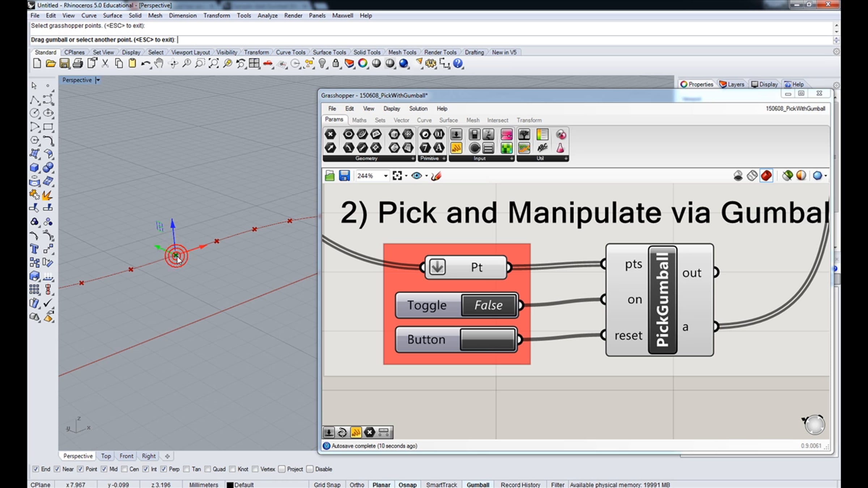
Task: Click the light bulb Hide objects icon
Action: (x=322, y=64)
